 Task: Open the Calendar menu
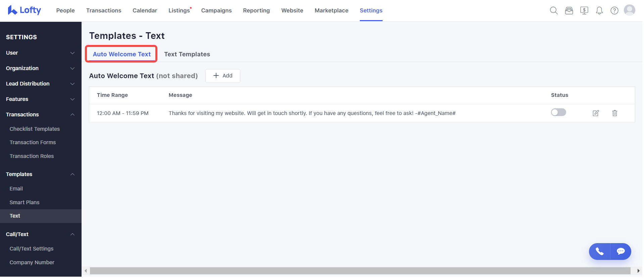click(x=145, y=10)
